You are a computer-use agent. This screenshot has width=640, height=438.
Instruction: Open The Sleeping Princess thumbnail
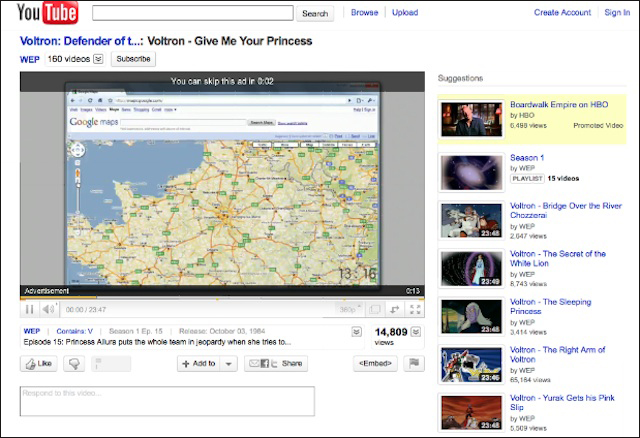pyautogui.click(x=471, y=317)
